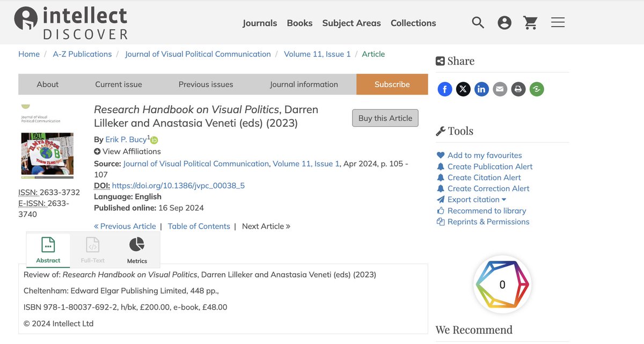Open Volume 11, Issue 1 breadcrumb

point(317,54)
